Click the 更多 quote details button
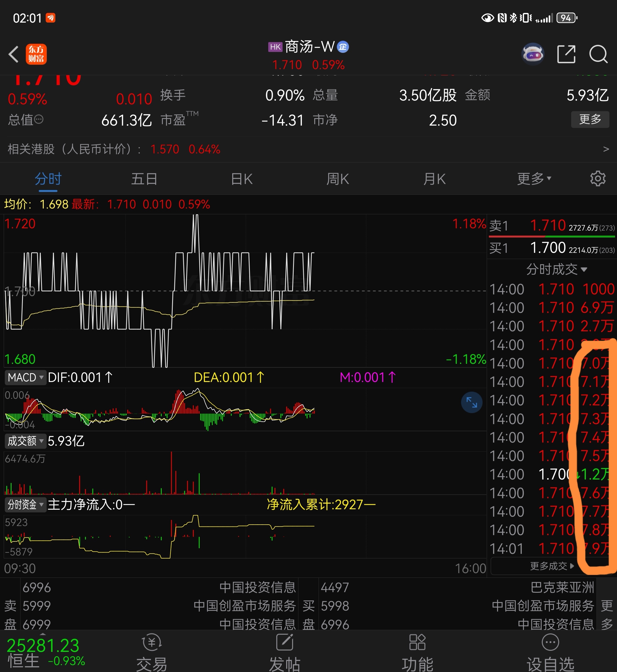The height and width of the screenshot is (672, 617). pyautogui.click(x=590, y=119)
